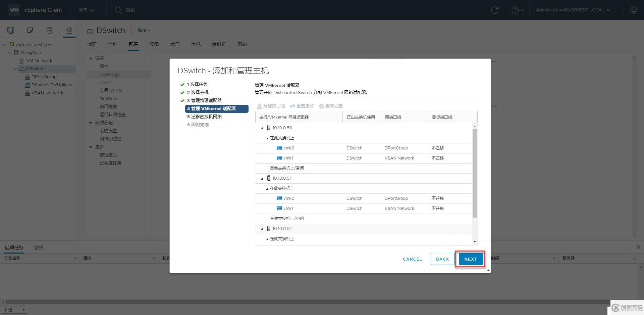The height and width of the screenshot is (315, 644).
Task: Collapse vsphere.best.com tree node
Action: pos(4,44)
